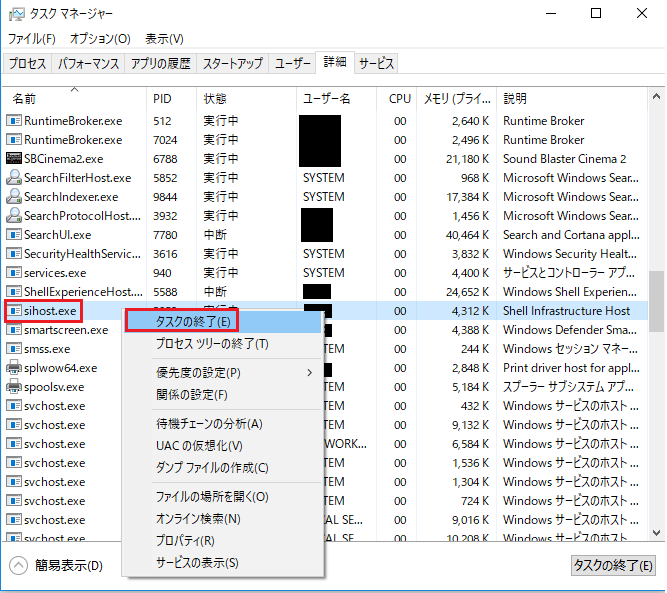Sort by the 名前 column header
667x593 pixels.
pyautogui.click(x=74, y=99)
